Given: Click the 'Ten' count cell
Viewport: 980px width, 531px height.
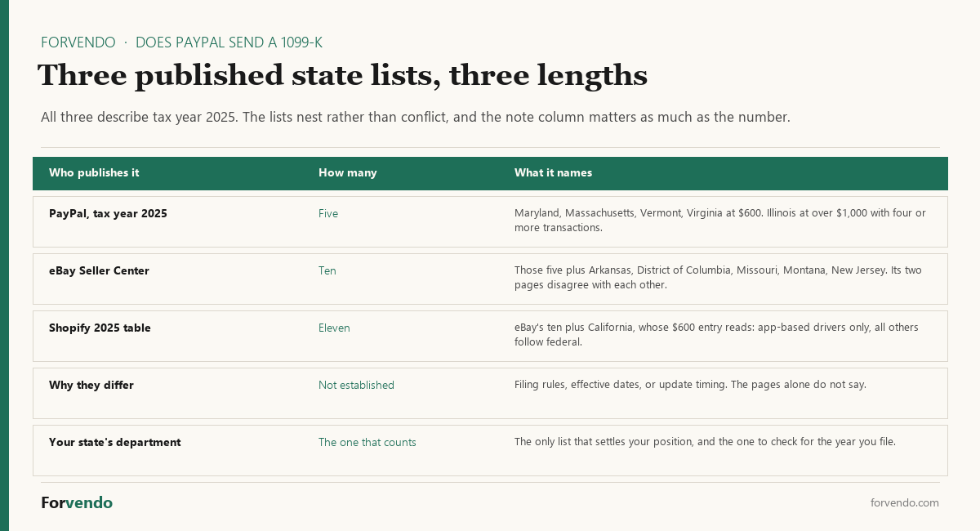Looking at the screenshot, I should [327, 271].
